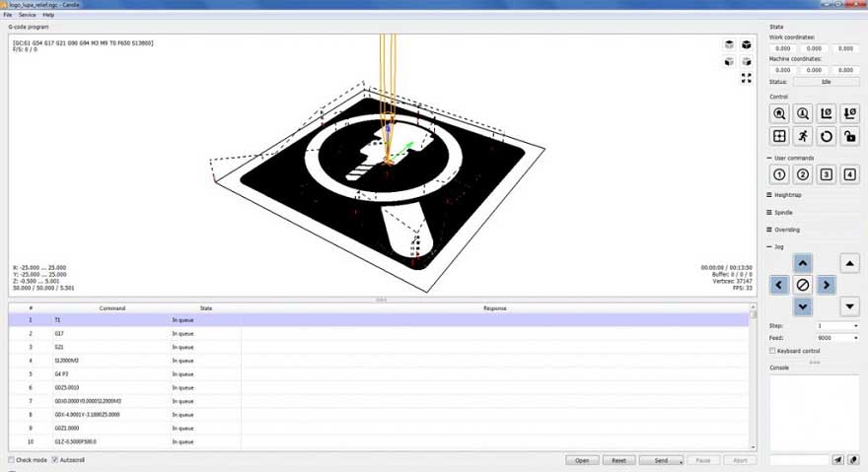Click the Send program button
Image resolution: width=868 pixels, height=472 pixels.
pyautogui.click(x=659, y=460)
